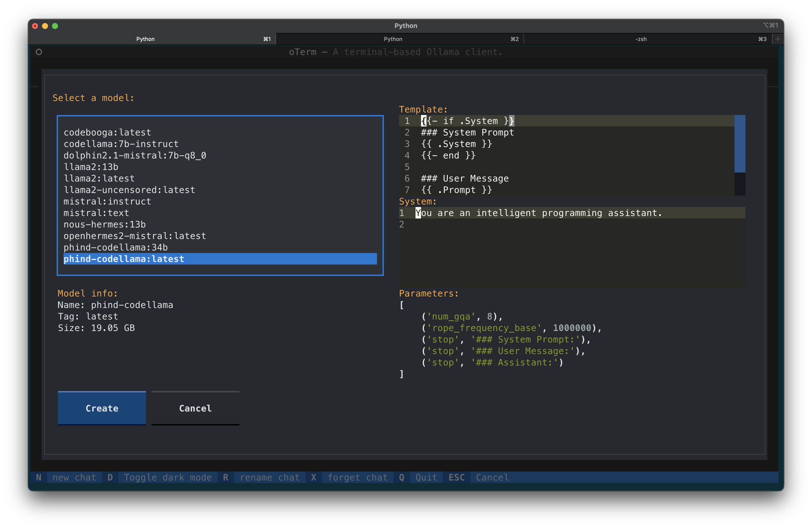Click new chat in the footer bar
Viewport: 812px width, 528px height.
coord(74,477)
